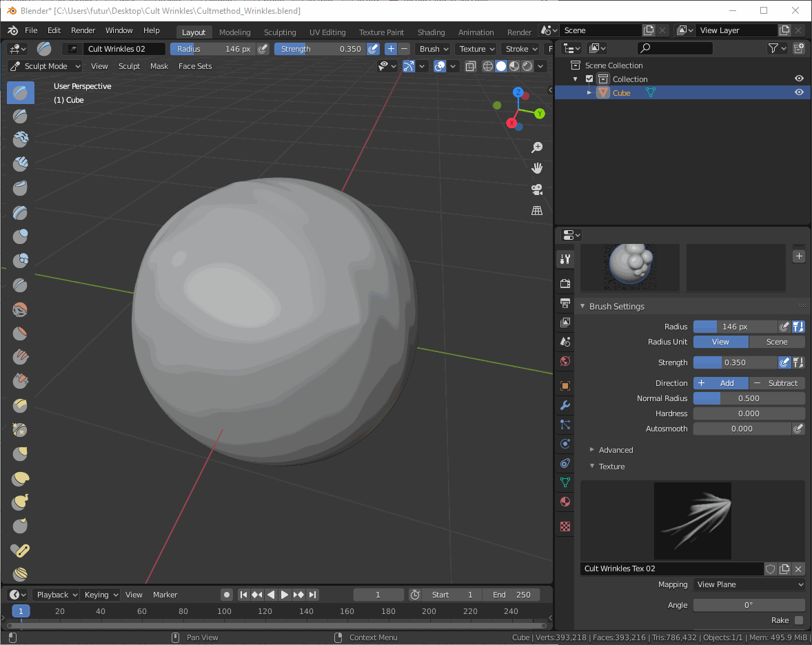Open the Sculpt Mode dropdown
The height and width of the screenshot is (645, 812).
coord(44,65)
